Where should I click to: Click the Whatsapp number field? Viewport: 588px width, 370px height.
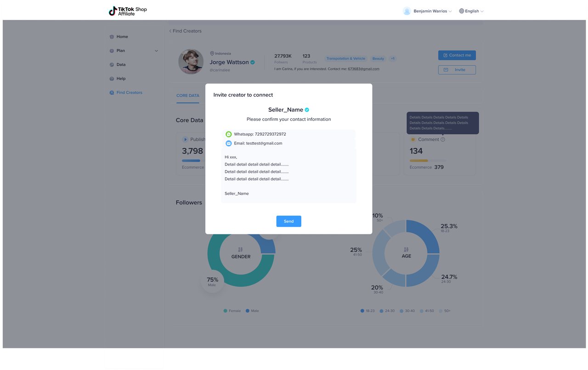pyautogui.click(x=288, y=134)
